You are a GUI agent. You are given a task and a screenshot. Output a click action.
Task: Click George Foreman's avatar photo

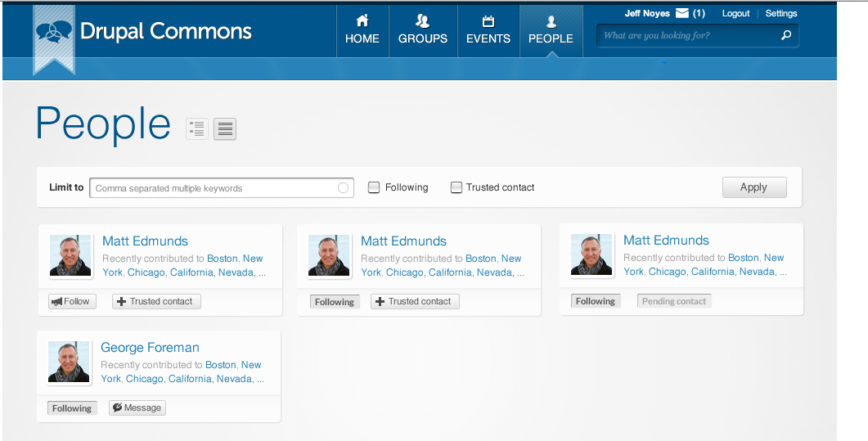click(x=69, y=362)
